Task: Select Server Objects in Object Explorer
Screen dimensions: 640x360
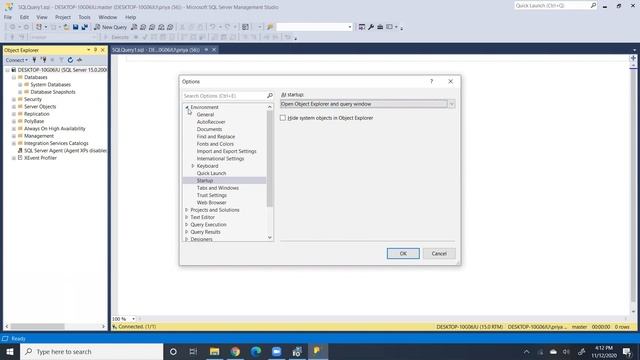Action: click(40, 107)
